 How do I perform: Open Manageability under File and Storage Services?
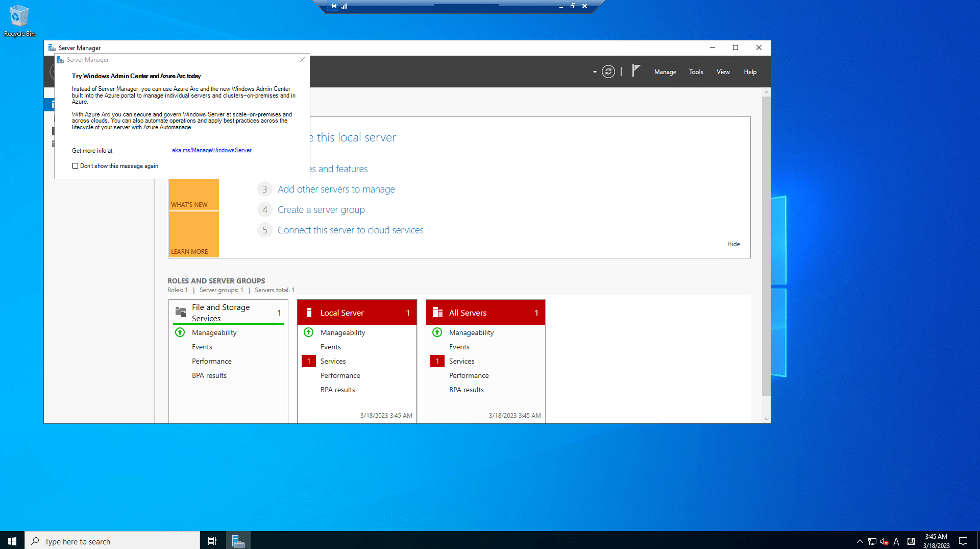[x=214, y=332]
